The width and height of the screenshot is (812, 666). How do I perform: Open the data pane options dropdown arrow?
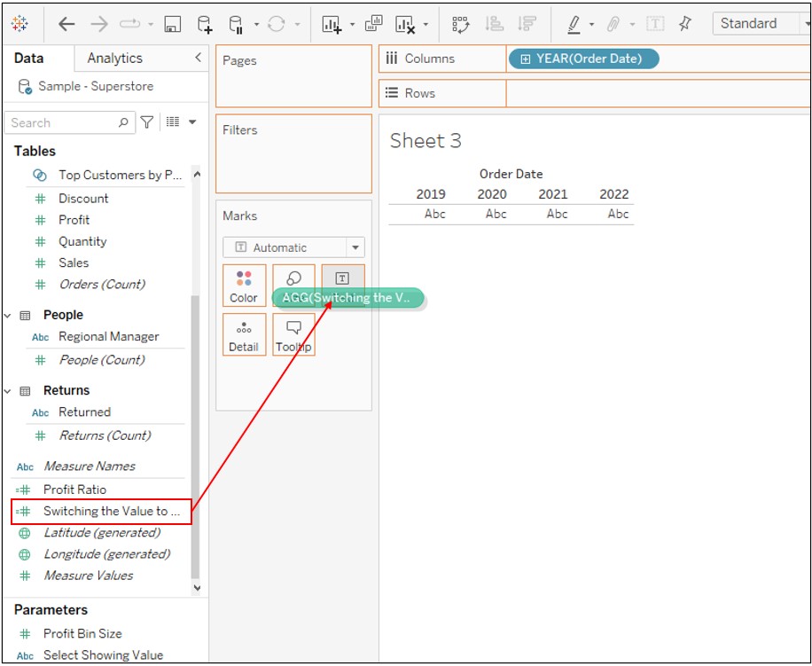click(x=192, y=122)
